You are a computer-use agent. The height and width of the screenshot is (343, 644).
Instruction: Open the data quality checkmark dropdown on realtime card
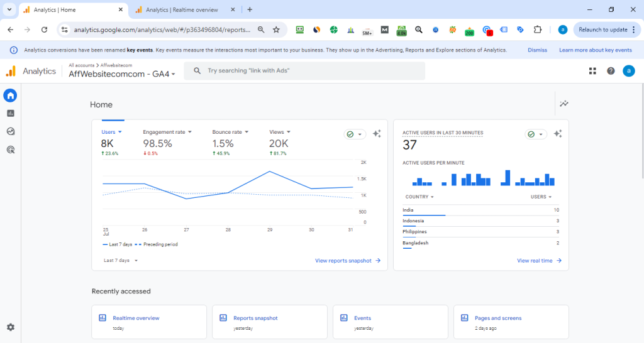tap(536, 134)
